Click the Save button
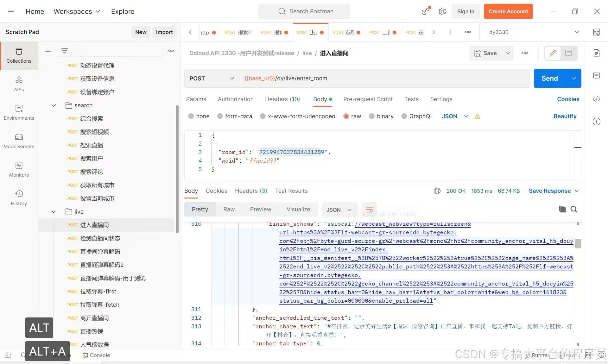The image size is (608, 364). point(485,53)
